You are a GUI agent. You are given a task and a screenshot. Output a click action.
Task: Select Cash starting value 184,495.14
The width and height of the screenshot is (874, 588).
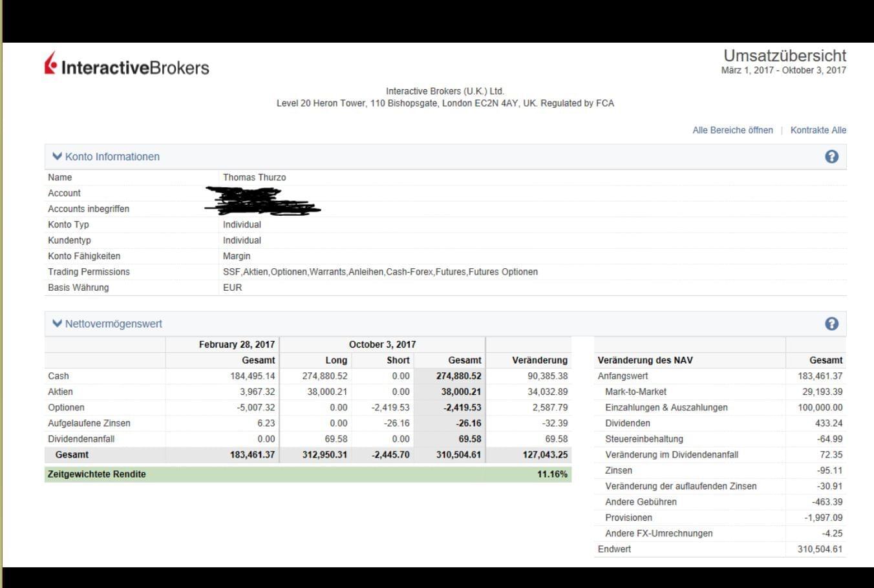(252, 375)
